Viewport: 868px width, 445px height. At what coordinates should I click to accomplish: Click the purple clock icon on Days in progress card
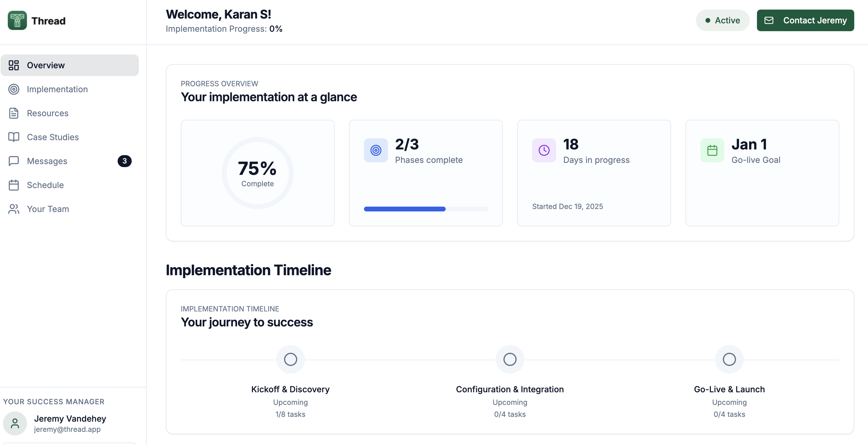click(x=544, y=150)
